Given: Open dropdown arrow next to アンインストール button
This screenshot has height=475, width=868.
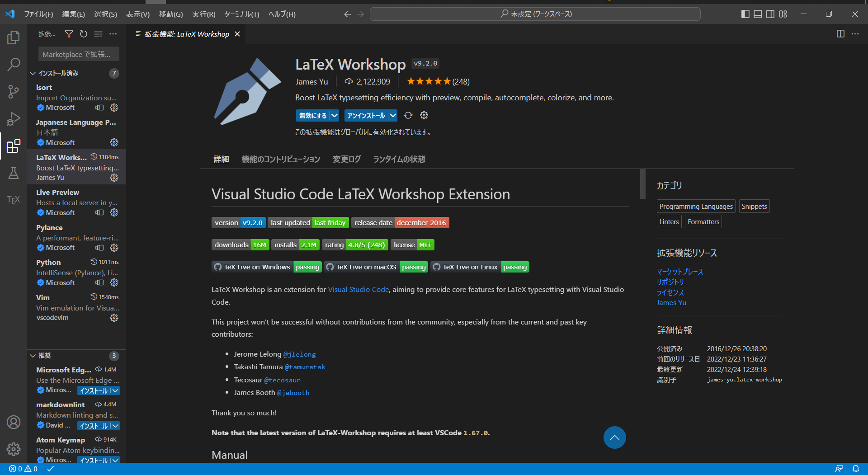Looking at the screenshot, I should 393,116.
